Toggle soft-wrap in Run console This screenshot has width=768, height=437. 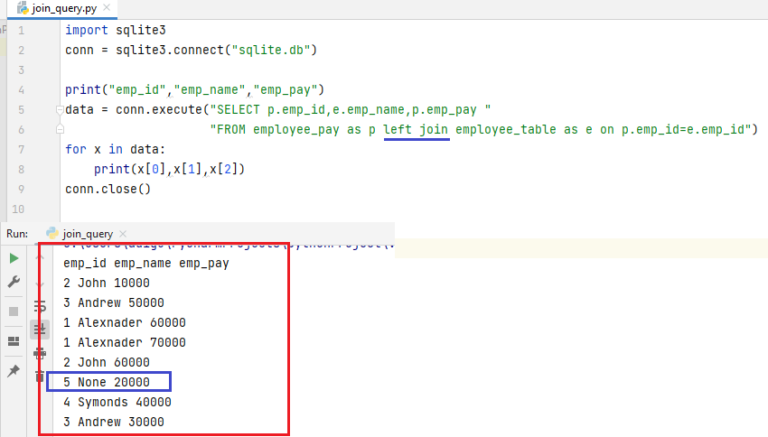point(40,307)
